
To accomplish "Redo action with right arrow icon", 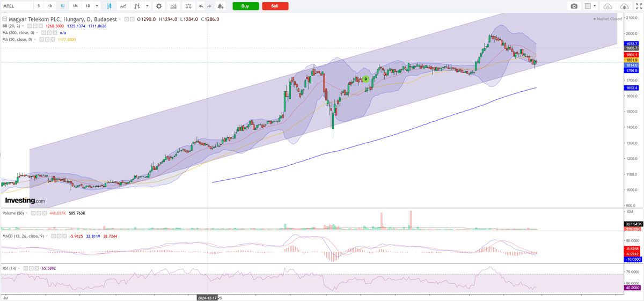I will (209, 6).
